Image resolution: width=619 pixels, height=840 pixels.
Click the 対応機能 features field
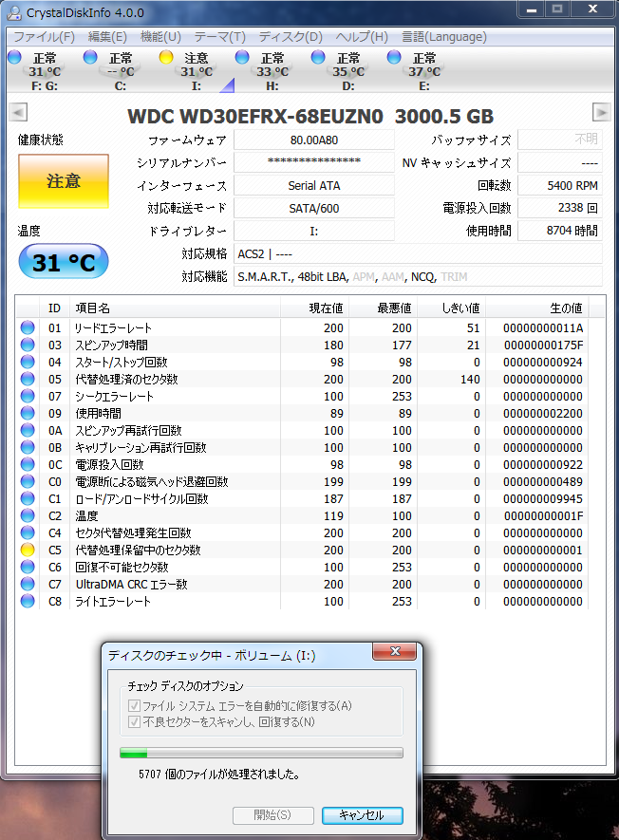418,276
